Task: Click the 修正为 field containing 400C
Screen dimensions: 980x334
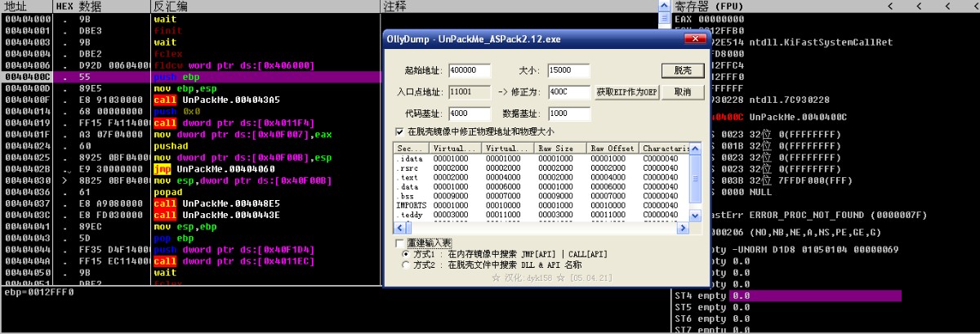Action: coord(569,92)
